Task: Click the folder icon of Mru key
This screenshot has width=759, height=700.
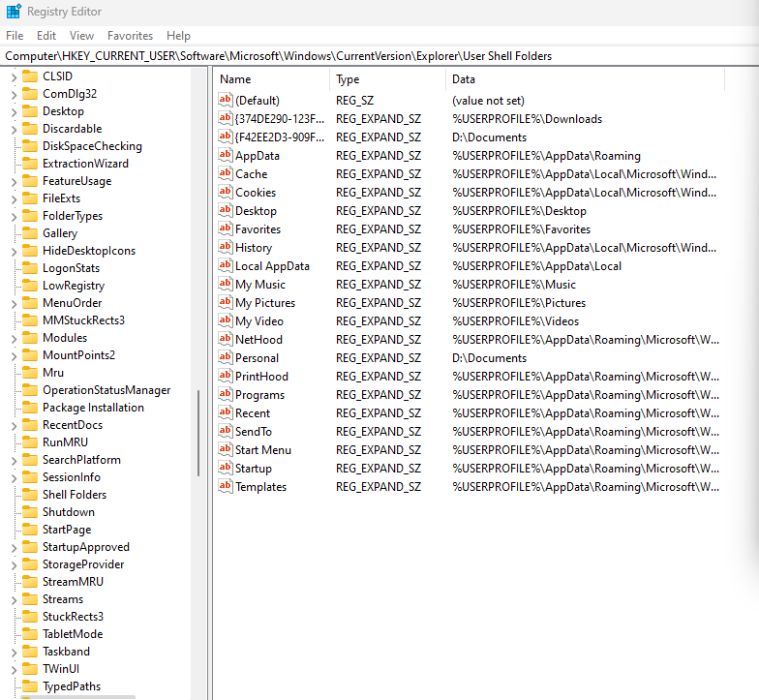Action: (30, 372)
